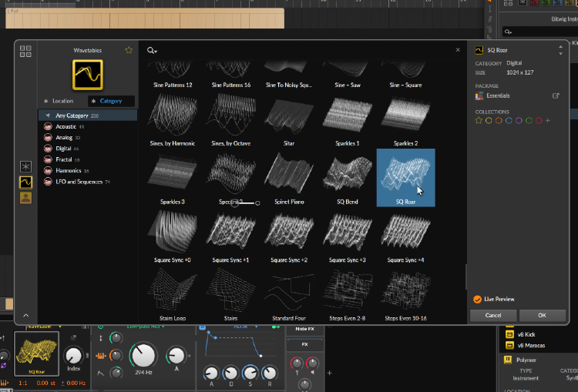Click the SQ Roar wavetable display in device
This screenshot has width=578, height=392.
[36, 353]
